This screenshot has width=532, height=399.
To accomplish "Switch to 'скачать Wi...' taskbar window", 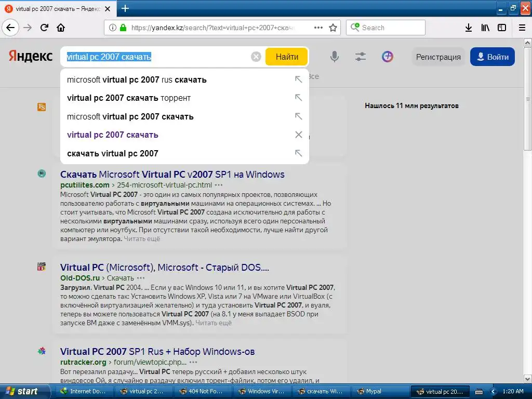I will coord(321,392).
